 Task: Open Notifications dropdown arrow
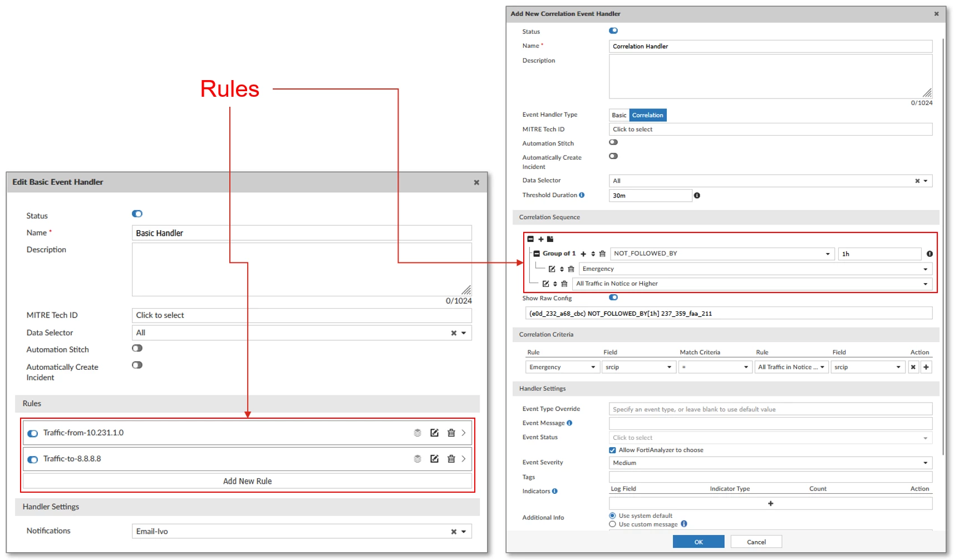(x=464, y=531)
